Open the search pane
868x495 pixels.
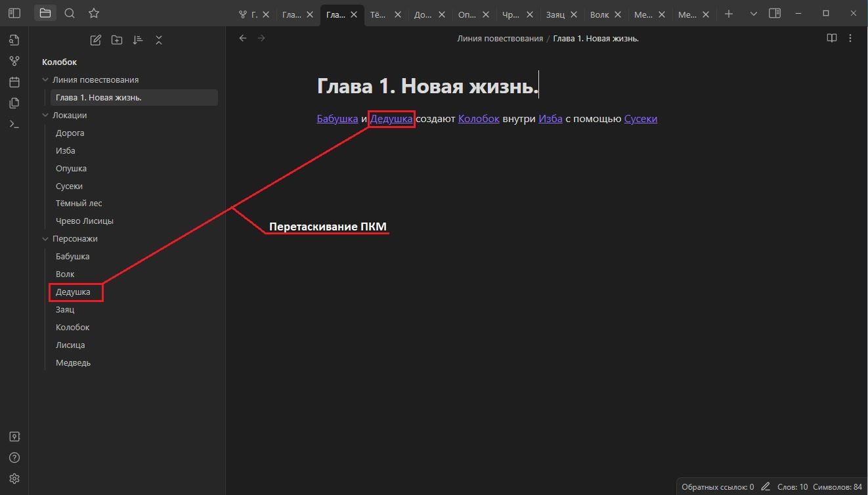point(70,13)
